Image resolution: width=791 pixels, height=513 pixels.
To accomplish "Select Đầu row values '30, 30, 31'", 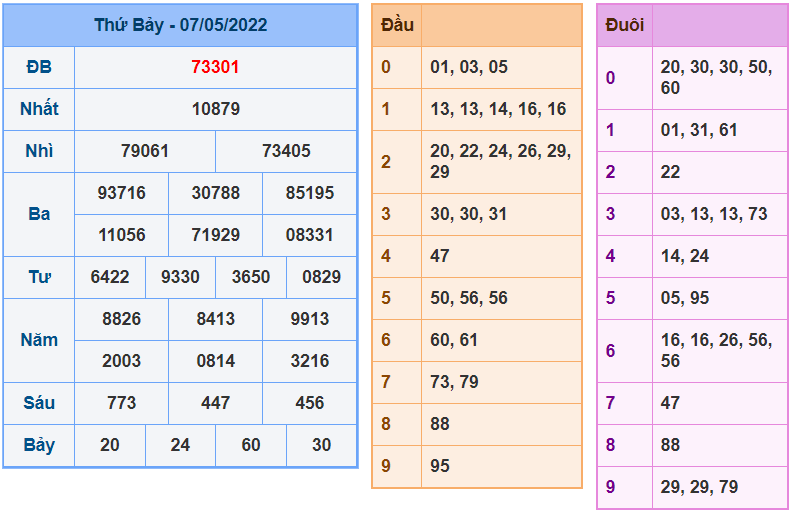I will (x=468, y=213).
